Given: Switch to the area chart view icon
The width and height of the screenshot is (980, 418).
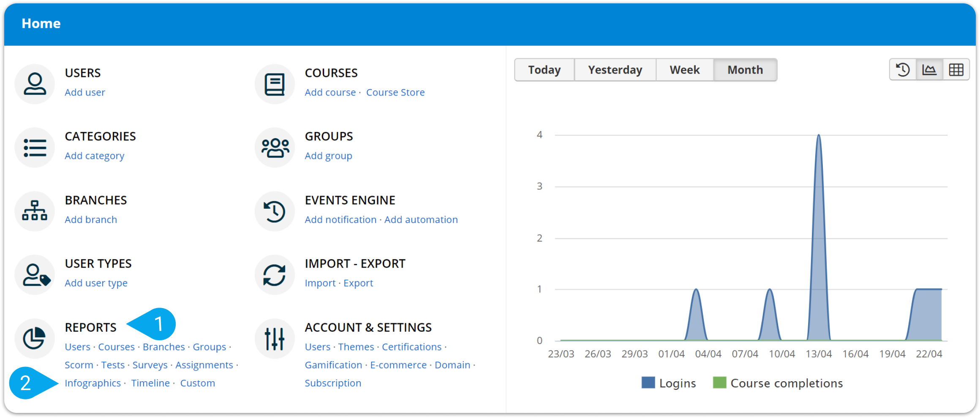Looking at the screenshot, I should (929, 70).
